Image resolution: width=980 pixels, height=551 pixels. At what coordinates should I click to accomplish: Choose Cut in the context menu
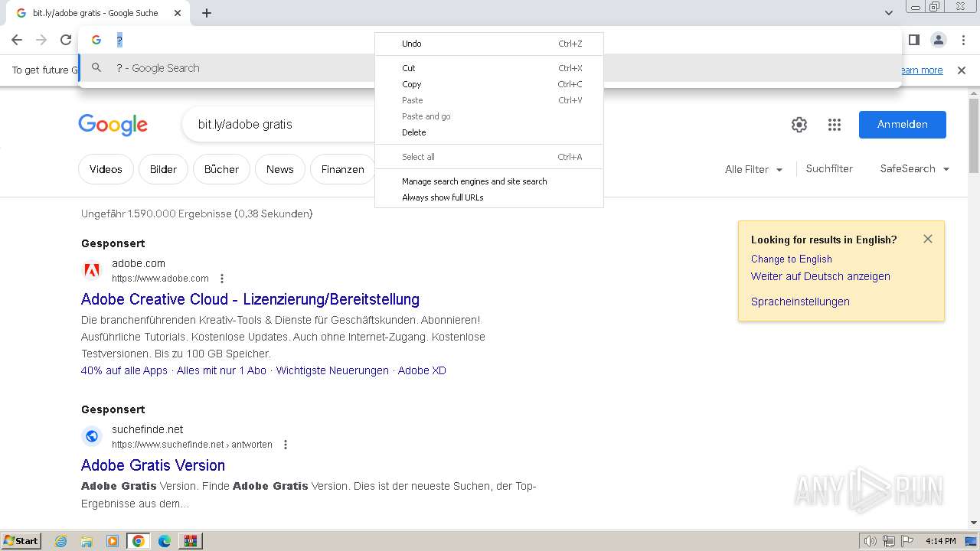coord(489,68)
